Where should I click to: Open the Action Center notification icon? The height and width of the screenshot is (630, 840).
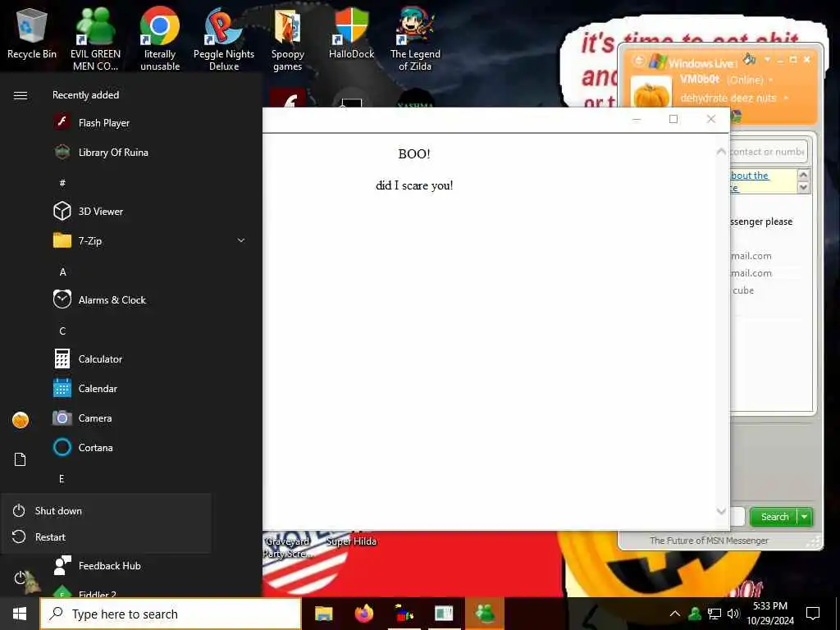coord(813,614)
